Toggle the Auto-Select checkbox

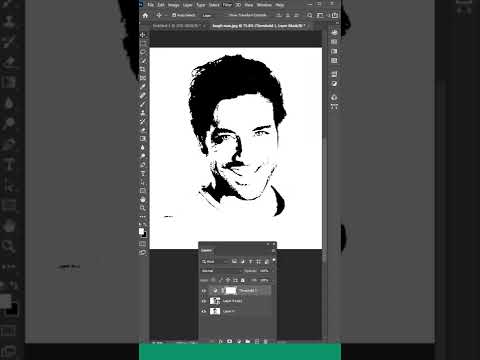(174, 15)
